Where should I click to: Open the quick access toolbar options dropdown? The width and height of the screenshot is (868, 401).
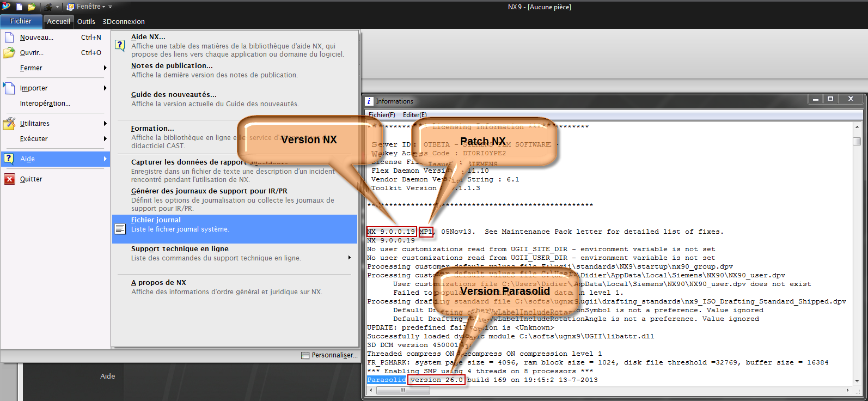click(x=110, y=7)
